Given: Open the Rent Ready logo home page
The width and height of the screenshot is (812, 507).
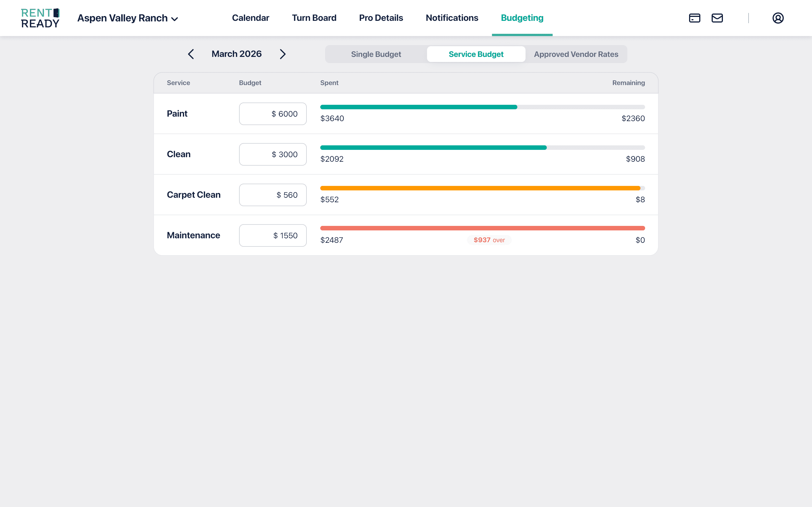Looking at the screenshot, I should tap(40, 18).
